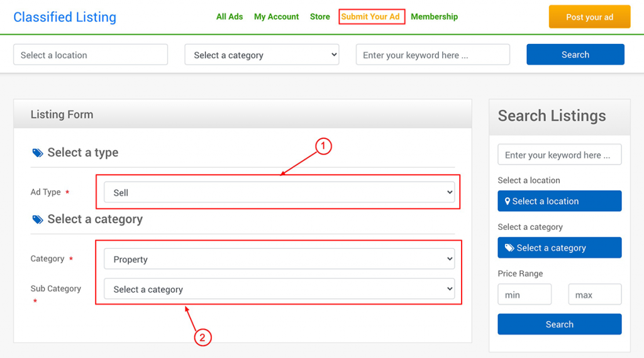The width and height of the screenshot is (644, 358).
Task: Select Submit Your Ad menu item
Action: tap(370, 17)
